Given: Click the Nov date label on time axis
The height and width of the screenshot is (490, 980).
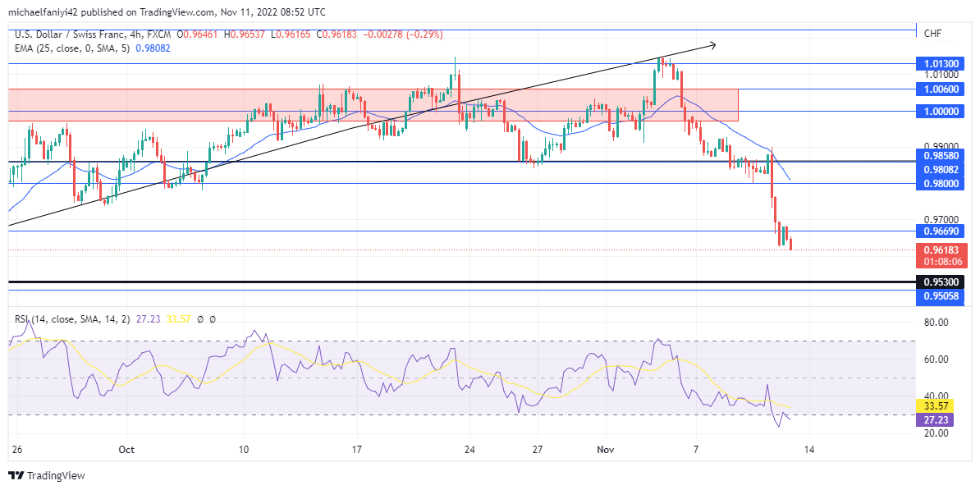Looking at the screenshot, I should (606, 450).
